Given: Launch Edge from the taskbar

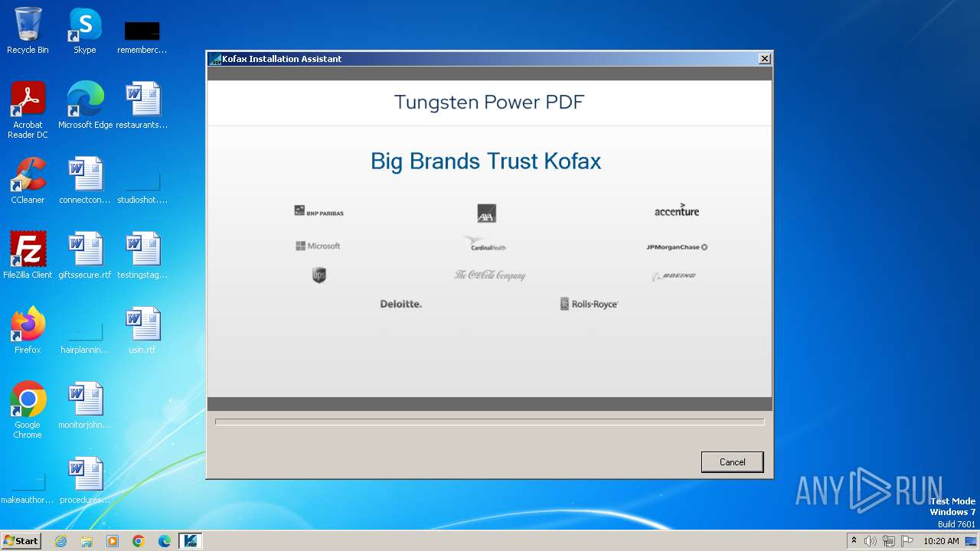Looking at the screenshot, I should 165,541.
